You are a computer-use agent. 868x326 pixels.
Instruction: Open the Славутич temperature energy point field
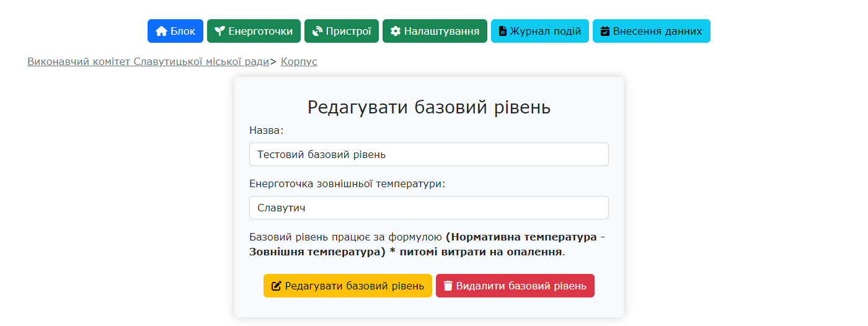[x=429, y=208]
